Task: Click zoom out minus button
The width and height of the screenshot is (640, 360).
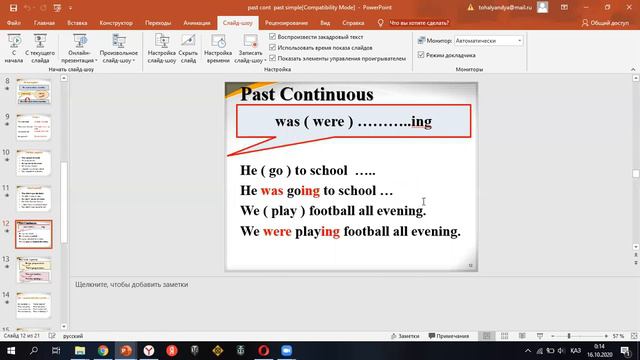Action: coord(553,336)
